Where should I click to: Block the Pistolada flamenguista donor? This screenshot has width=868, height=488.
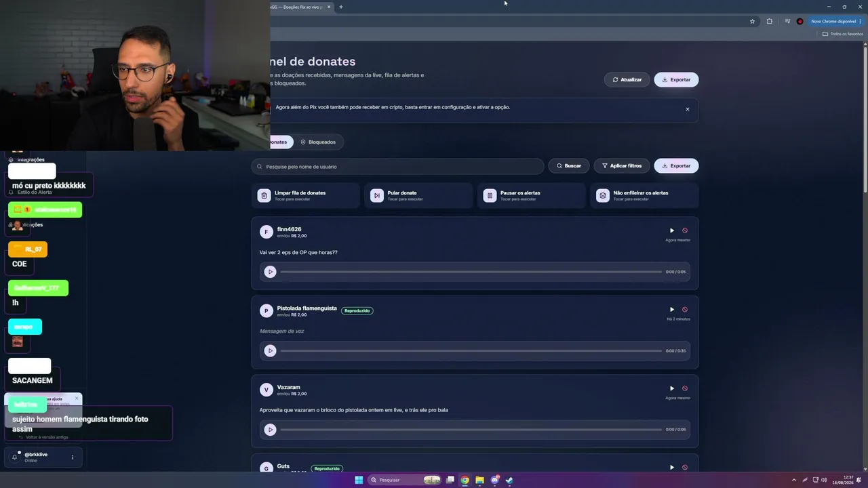[685, 310]
